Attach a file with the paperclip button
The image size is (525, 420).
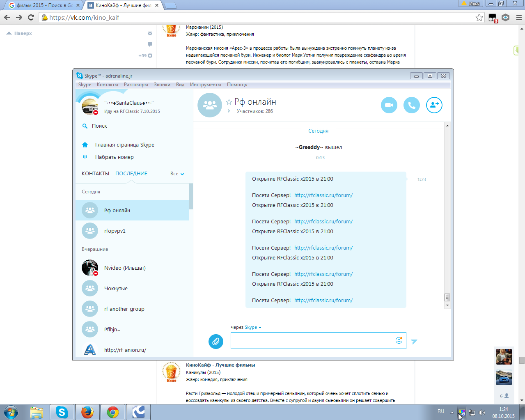(x=216, y=341)
